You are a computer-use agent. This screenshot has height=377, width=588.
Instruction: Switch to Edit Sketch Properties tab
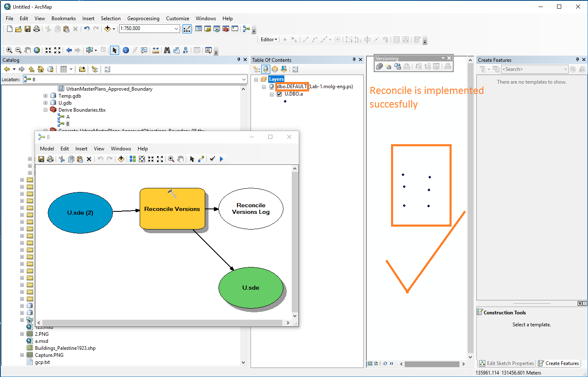point(506,363)
